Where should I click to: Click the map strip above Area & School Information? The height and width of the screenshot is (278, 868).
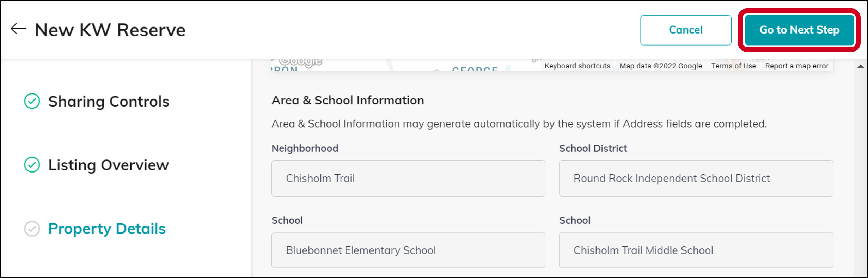pyautogui.click(x=405, y=65)
